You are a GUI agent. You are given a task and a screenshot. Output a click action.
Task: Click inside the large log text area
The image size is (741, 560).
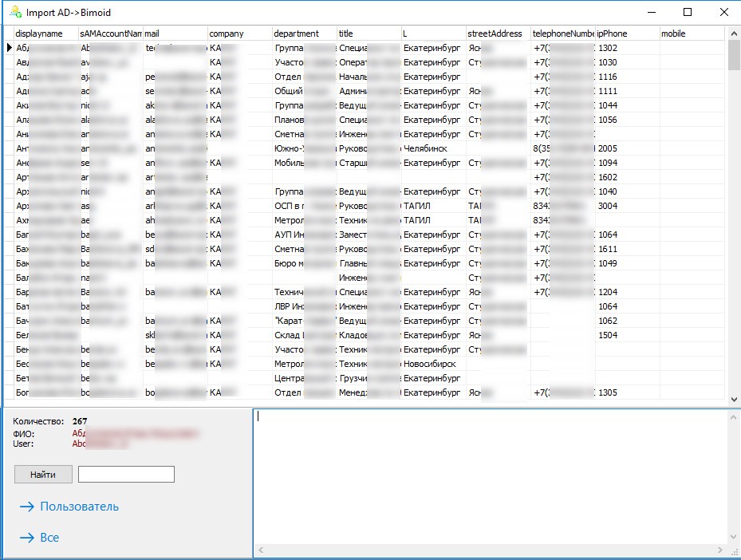491,483
